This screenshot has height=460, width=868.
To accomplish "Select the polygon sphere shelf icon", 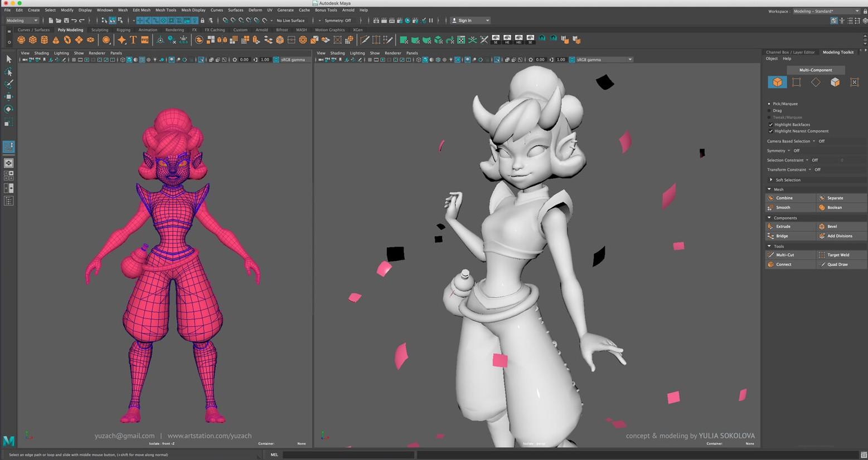I will point(21,40).
